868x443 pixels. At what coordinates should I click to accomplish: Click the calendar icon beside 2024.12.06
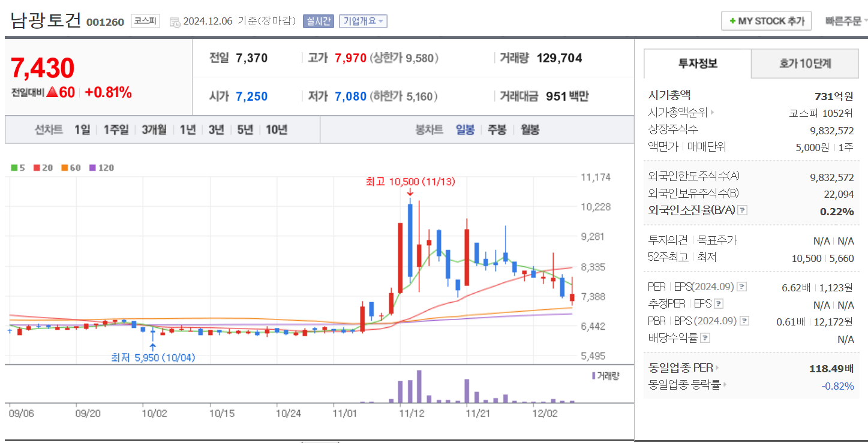(175, 22)
